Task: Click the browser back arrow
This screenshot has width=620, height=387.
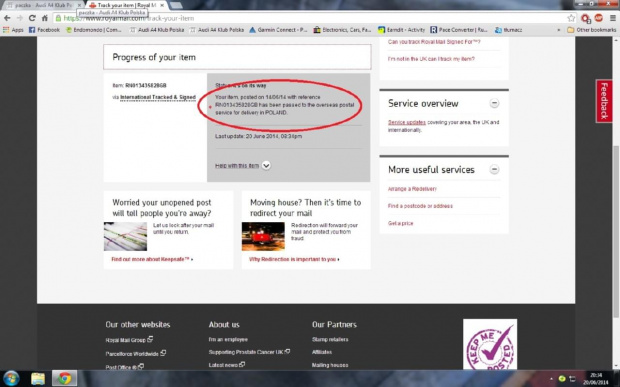Action: pos(7,18)
